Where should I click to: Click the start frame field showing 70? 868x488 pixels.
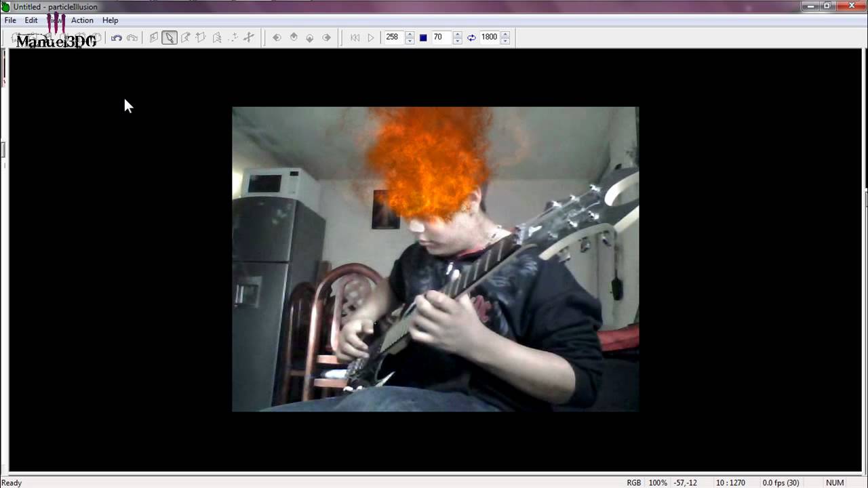tap(441, 37)
